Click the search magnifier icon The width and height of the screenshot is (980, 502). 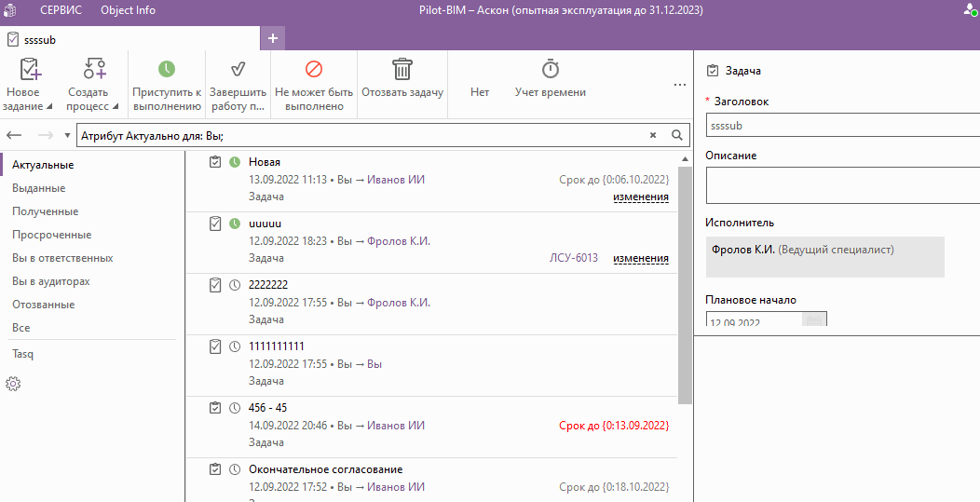[678, 135]
